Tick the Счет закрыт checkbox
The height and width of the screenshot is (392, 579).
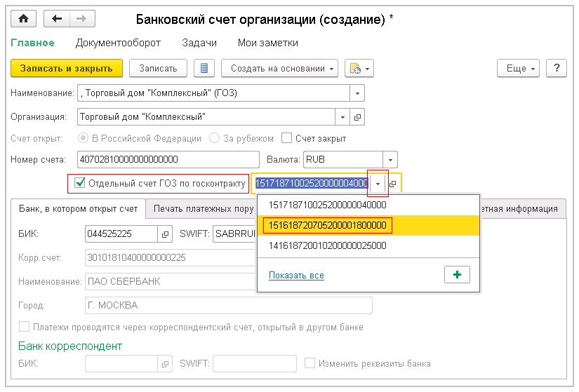pos(286,138)
